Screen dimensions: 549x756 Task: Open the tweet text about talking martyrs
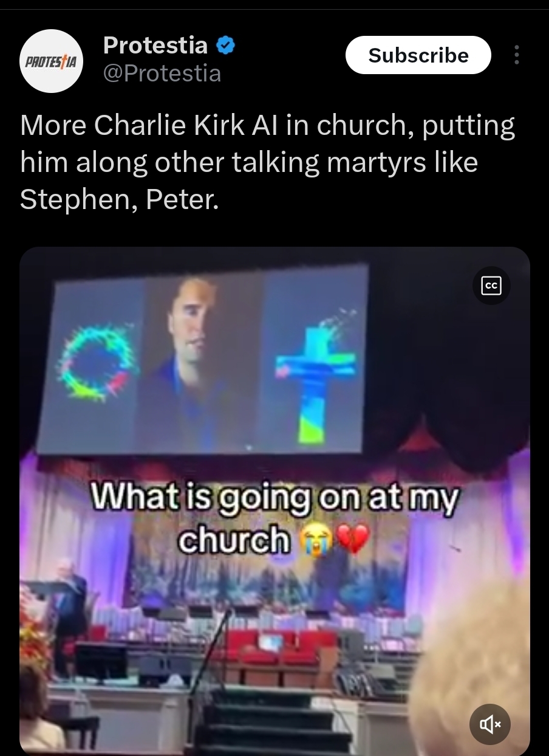[267, 163]
